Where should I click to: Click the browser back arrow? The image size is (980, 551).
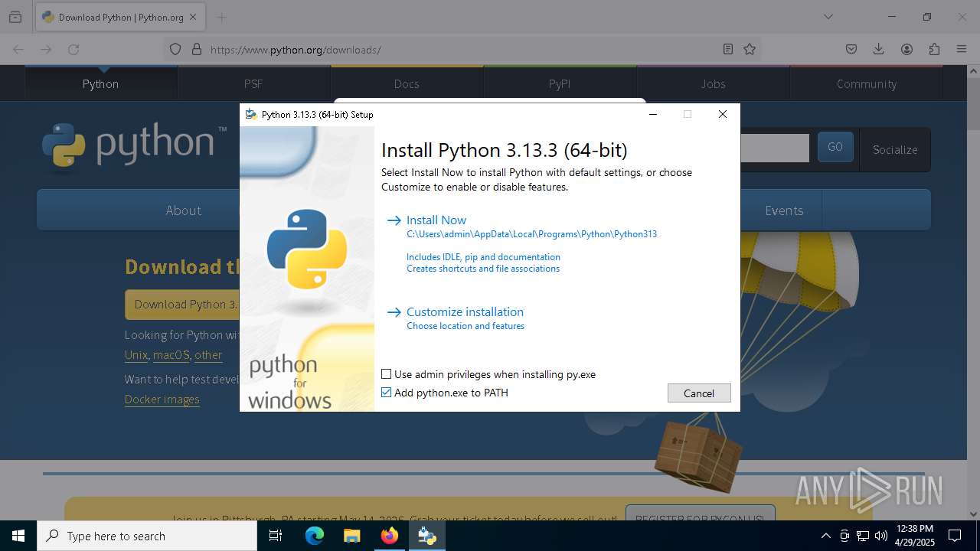point(18,49)
